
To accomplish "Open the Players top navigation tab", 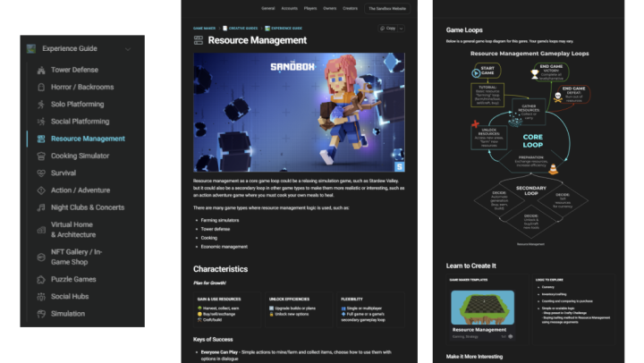I will coord(310,8).
